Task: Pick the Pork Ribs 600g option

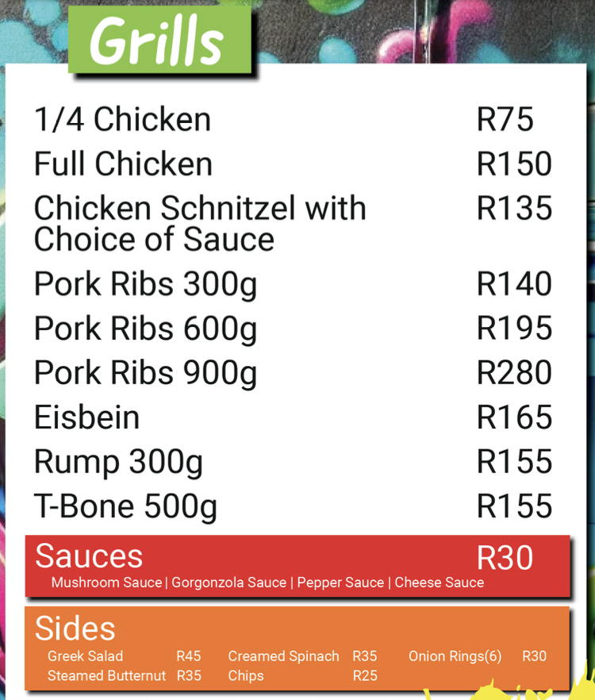Action: pos(145,329)
